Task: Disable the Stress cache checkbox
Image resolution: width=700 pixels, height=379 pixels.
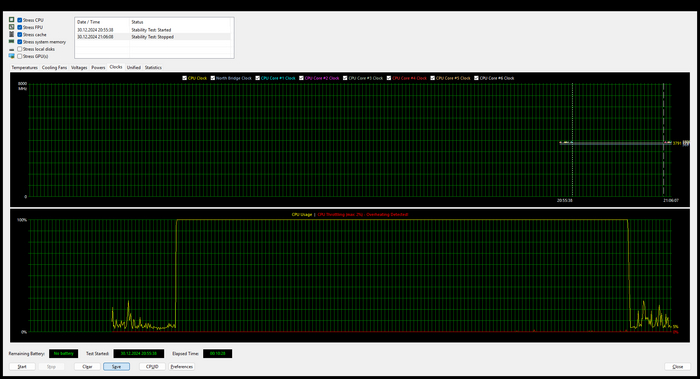Action: pos(20,34)
